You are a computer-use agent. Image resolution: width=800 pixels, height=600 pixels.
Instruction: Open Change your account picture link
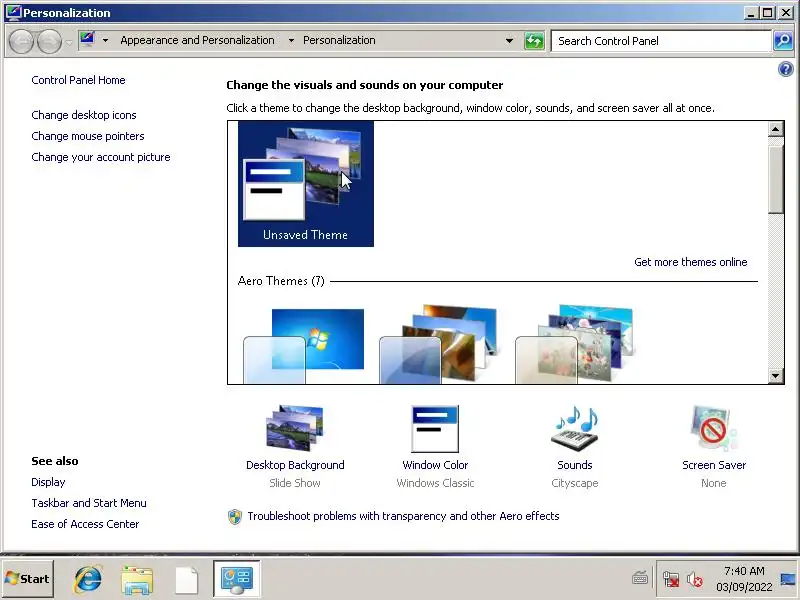(101, 157)
